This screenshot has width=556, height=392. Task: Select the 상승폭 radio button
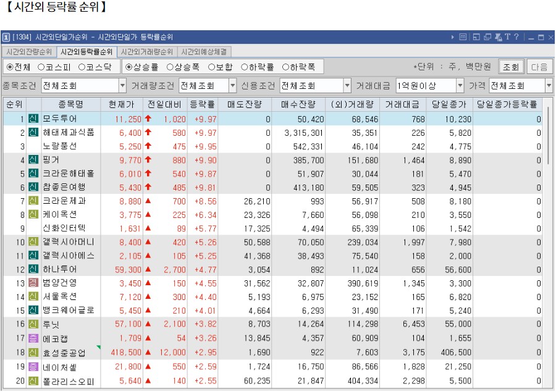tap(177, 67)
